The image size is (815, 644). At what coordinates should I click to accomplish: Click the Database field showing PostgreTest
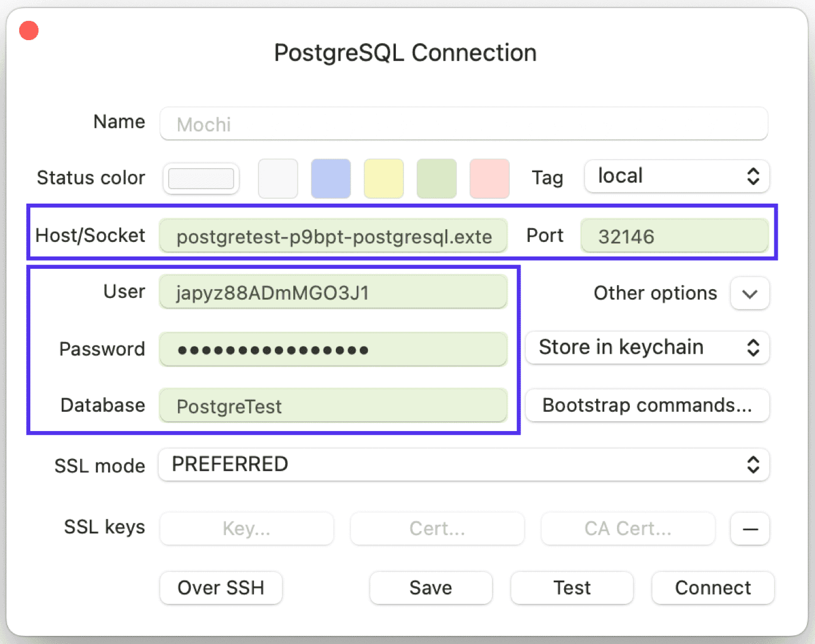333,405
